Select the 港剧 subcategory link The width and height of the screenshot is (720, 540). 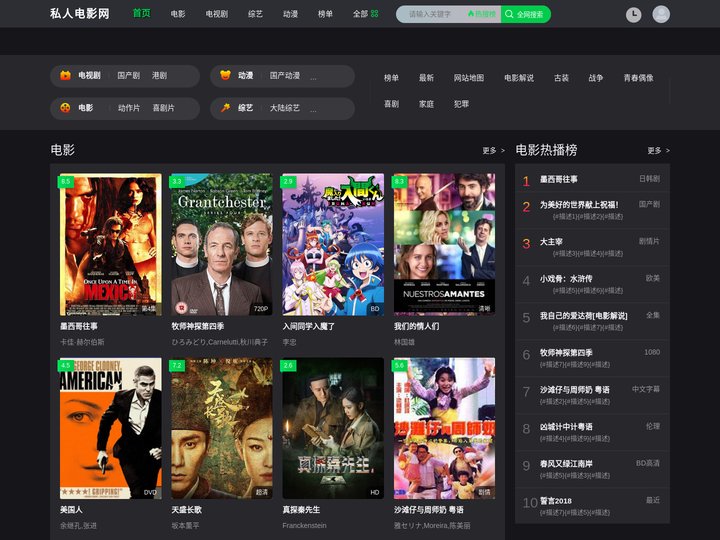(x=159, y=75)
